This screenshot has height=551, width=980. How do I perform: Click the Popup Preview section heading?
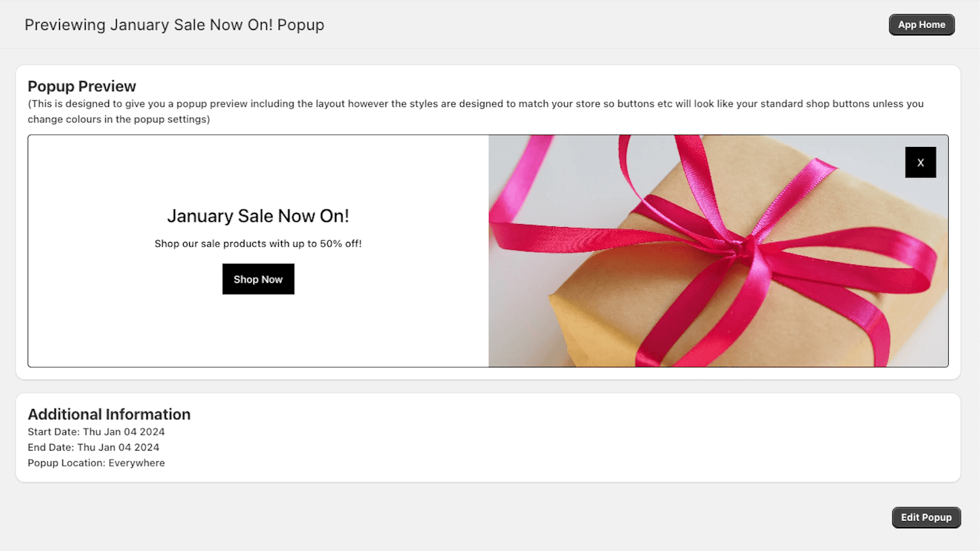pyautogui.click(x=81, y=86)
